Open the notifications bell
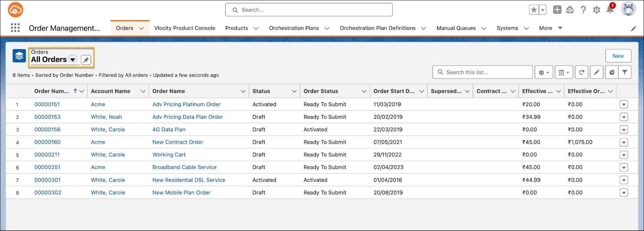 610,10
